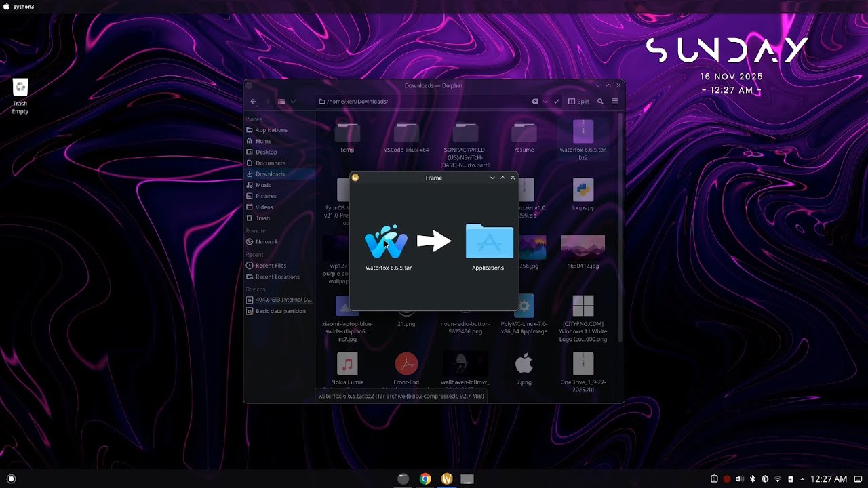Viewport: 868px width, 488px height.
Task: Select the resume folder in Dolphin
Action: pyautogui.click(x=524, y=136)
